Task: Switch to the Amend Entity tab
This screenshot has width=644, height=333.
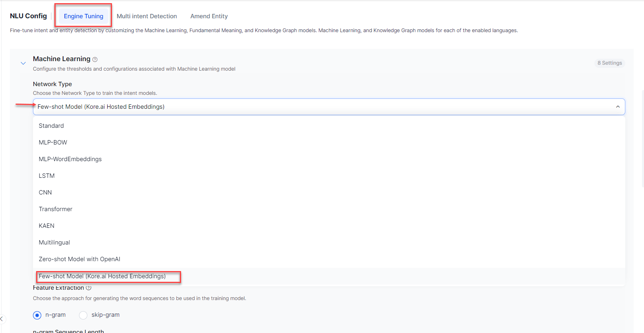Action: point(209,16)
